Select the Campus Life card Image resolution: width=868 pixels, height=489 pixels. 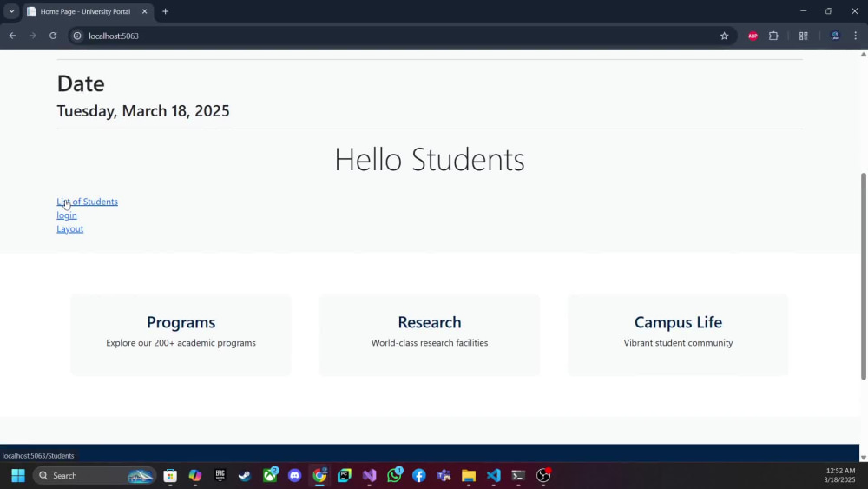click(x=678, y=335)
